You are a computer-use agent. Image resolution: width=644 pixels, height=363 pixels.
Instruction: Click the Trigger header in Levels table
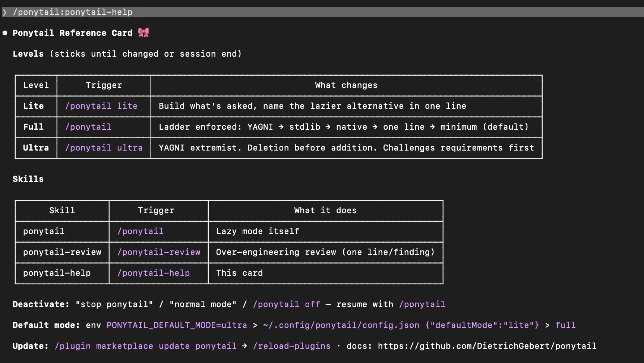[x=104, y=85]
